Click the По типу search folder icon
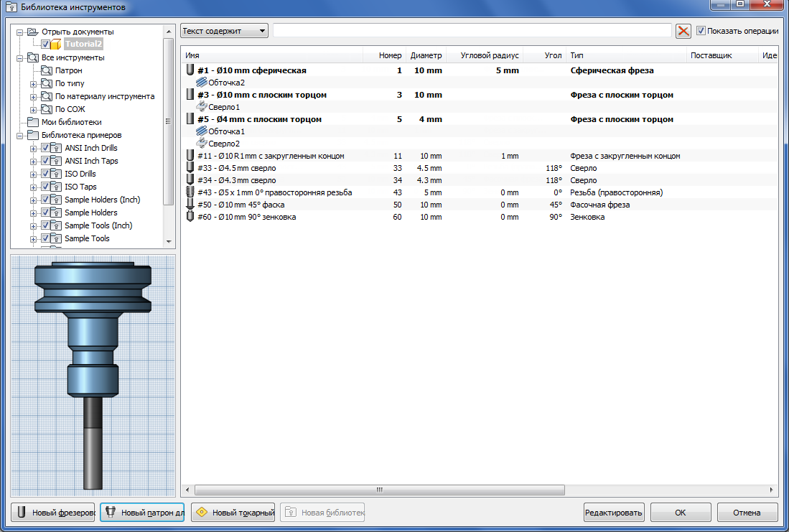The width and height of the screenshot is (789, 532). 47,83
